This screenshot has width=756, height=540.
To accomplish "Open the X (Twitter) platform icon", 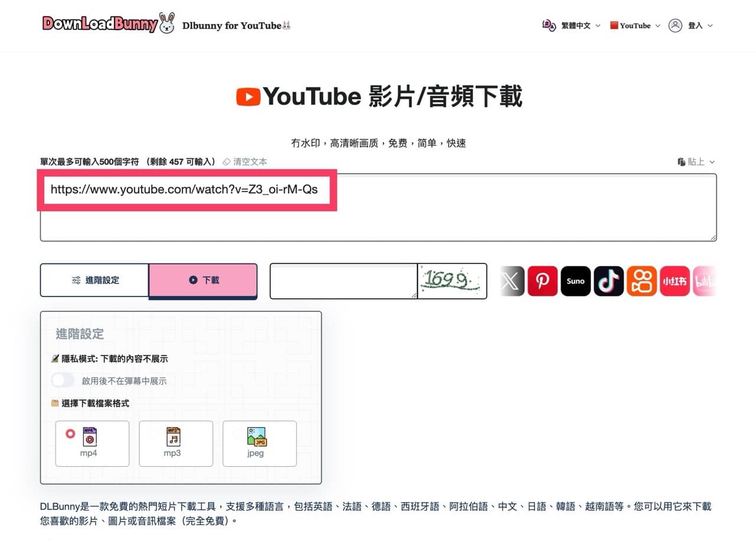I will pos(512,281).
